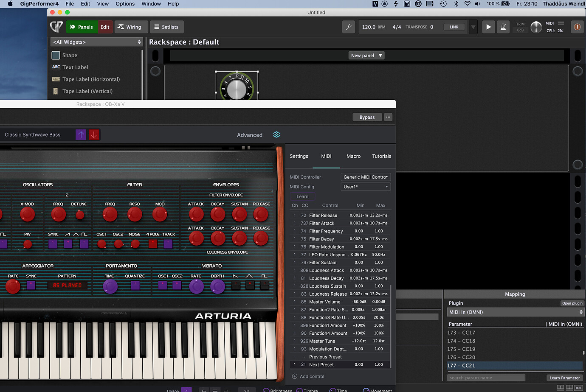Open the View menu

point(103,4)
